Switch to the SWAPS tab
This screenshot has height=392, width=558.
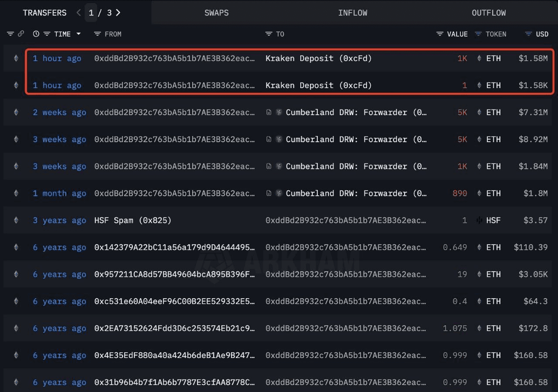point(217,13)
